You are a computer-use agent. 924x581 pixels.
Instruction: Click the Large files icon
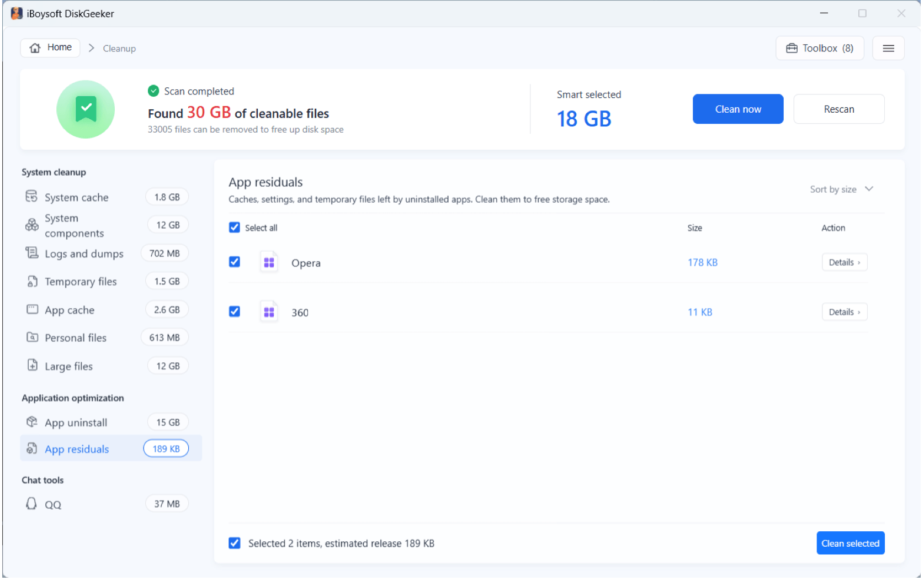[33, 366]
